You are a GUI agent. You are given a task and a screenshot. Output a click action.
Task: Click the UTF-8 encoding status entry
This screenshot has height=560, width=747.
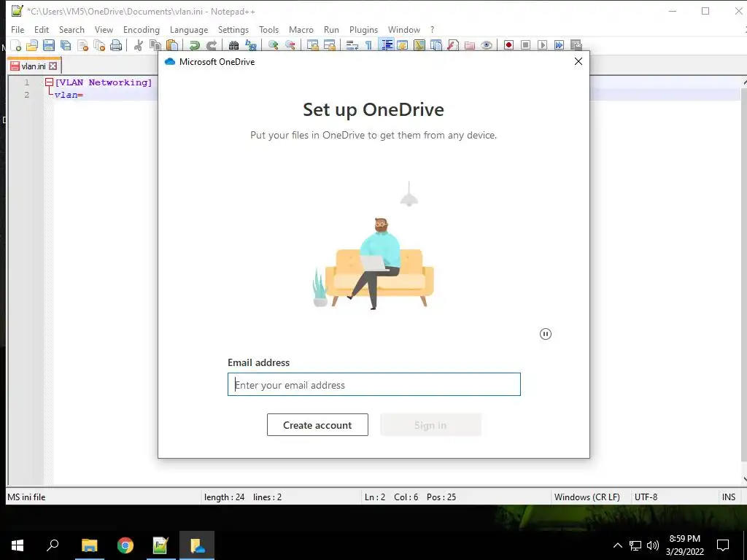646,497
